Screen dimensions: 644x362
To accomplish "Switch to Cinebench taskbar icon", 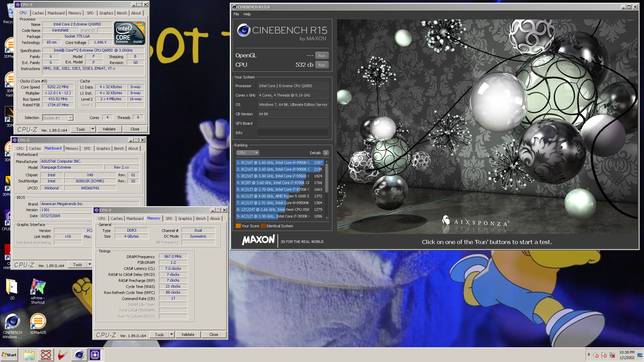I will [x=79, y=355].
